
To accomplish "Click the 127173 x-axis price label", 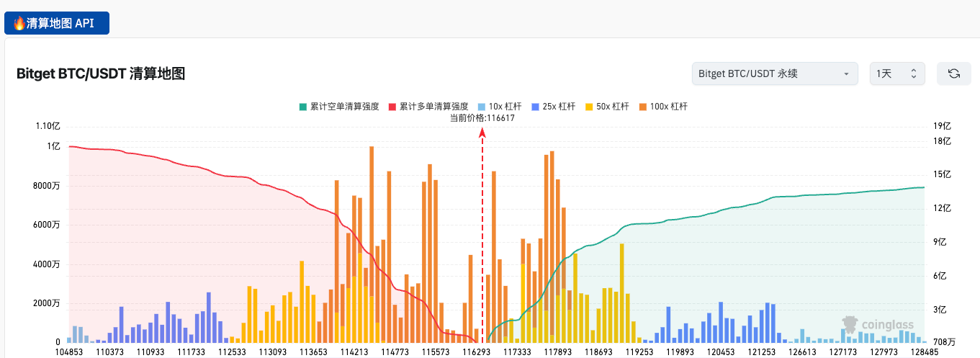I will (x=842, y=352).
